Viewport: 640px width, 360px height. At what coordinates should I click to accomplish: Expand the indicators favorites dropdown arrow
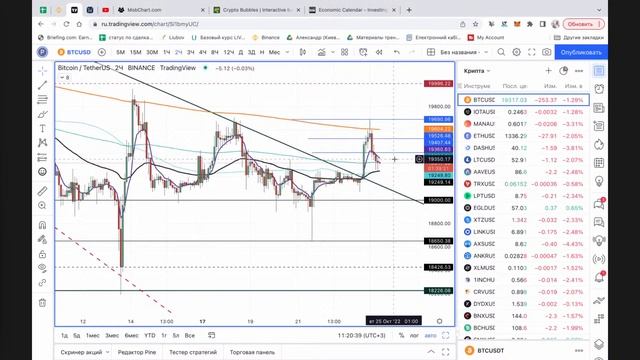click(333, 52)
